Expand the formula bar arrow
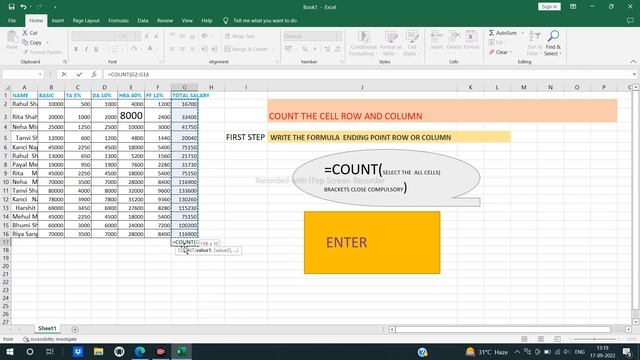 coord(634,74)
